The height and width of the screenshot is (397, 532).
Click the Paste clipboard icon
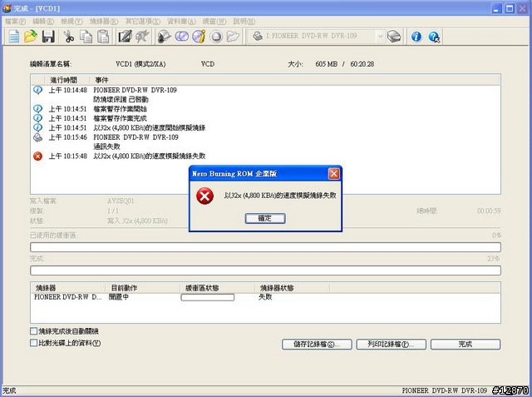(103, 37)
